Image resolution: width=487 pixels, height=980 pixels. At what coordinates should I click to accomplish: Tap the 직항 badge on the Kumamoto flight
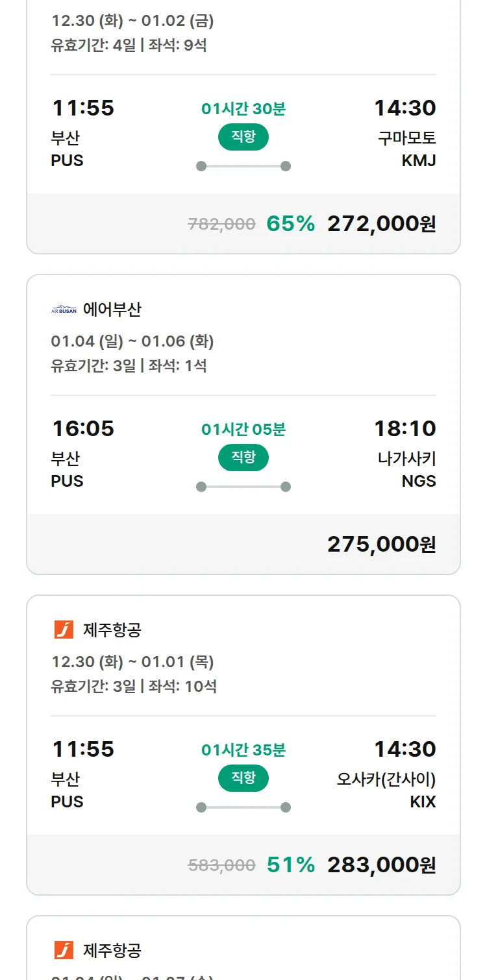point(243,137)
